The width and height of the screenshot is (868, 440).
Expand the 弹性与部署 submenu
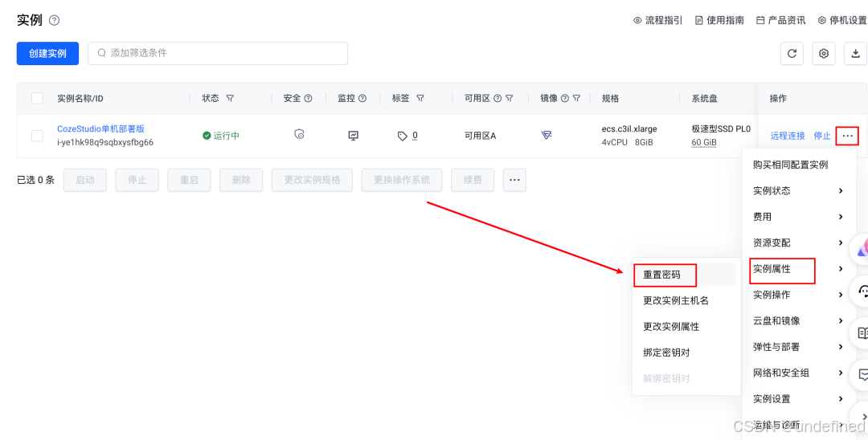(x=797, y=347)
